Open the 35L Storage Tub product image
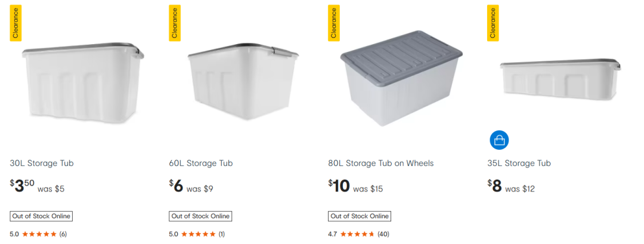 coord(559,78)
